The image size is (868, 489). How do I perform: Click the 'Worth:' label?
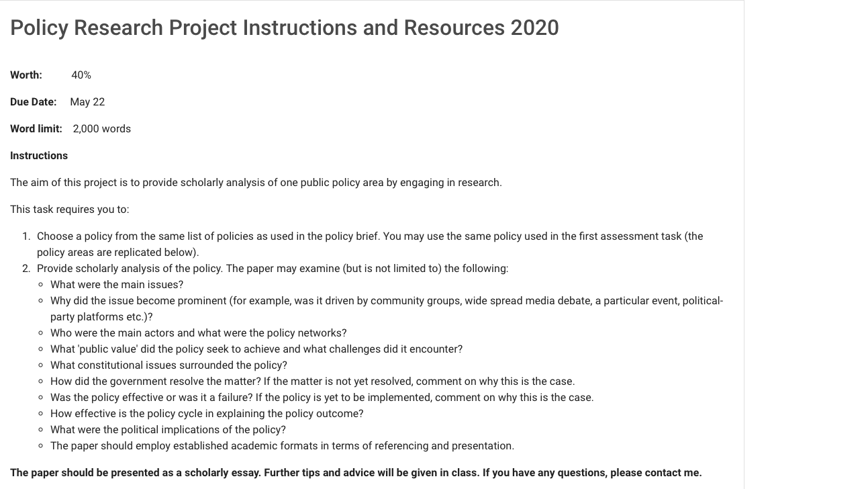[26, 75]
